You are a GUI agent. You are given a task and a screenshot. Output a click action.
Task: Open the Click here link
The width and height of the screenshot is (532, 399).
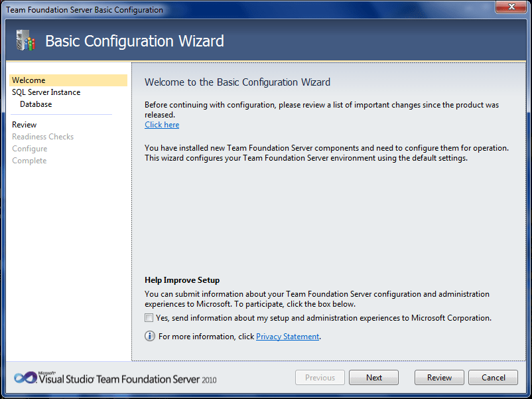pos(162,125)
